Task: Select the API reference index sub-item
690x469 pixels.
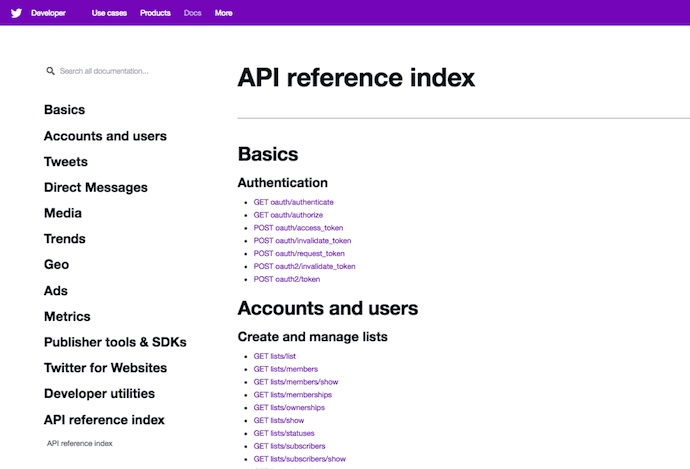Action: pyautogui.click(x=80, y=443)
